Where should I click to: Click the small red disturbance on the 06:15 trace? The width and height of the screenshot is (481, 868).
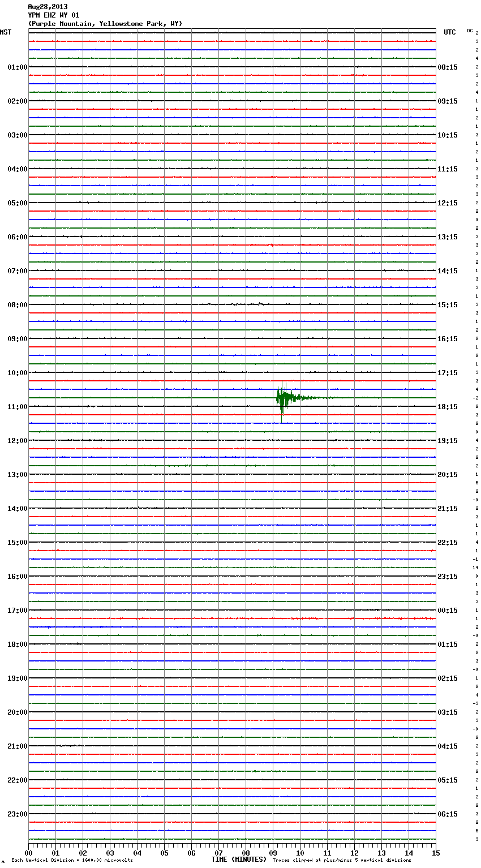coord(269,245)
